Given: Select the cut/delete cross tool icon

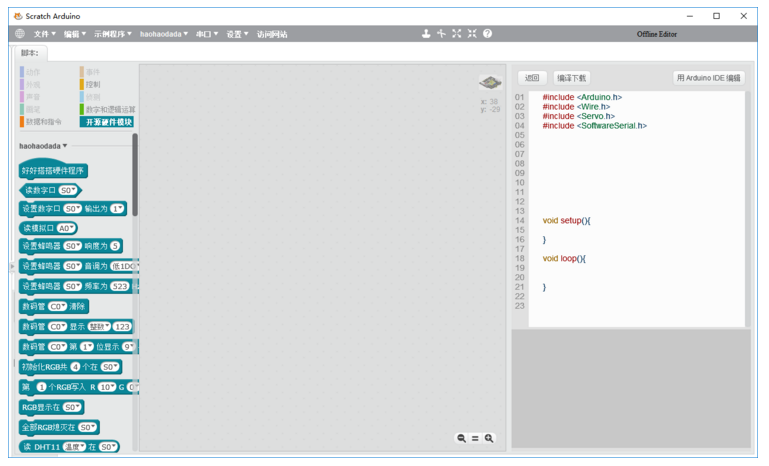Looking at the screenshot, I should [x=441, y=33].
